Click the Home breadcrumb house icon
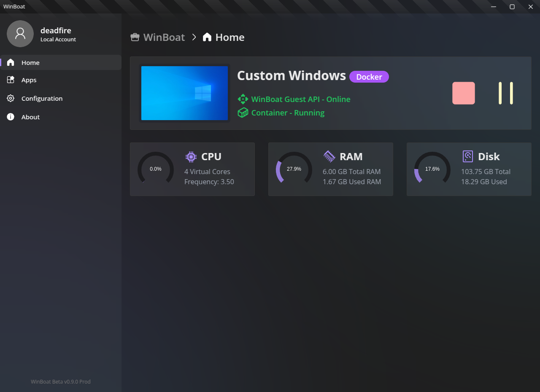This screenshot has height=392, width=540. pyautogui.click(x=207, y=37)
